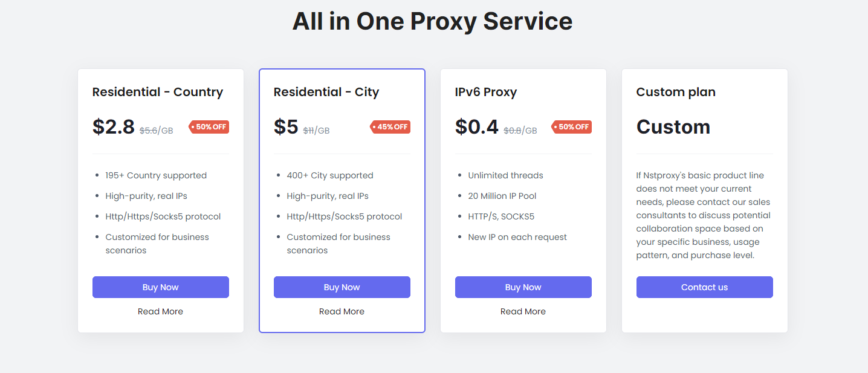Open Read More under Residential - City
This screenshot has width=868, height=373.
(x=342, y=311)
